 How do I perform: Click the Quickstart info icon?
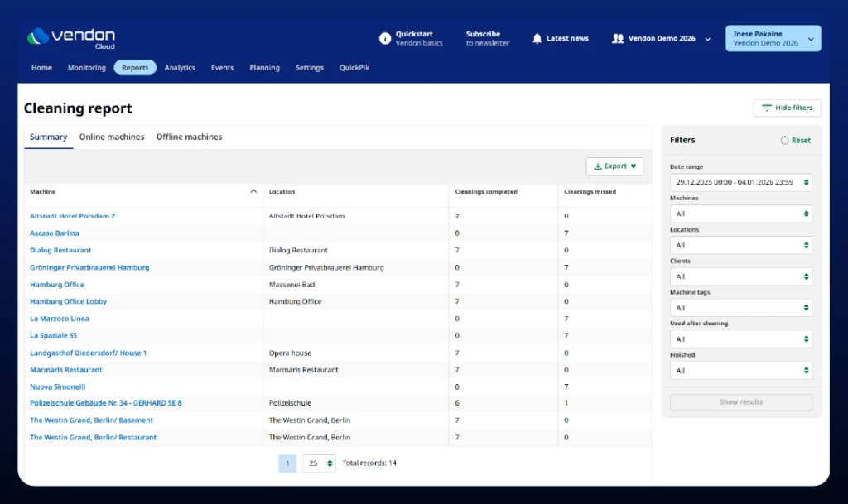pos(384,39)
